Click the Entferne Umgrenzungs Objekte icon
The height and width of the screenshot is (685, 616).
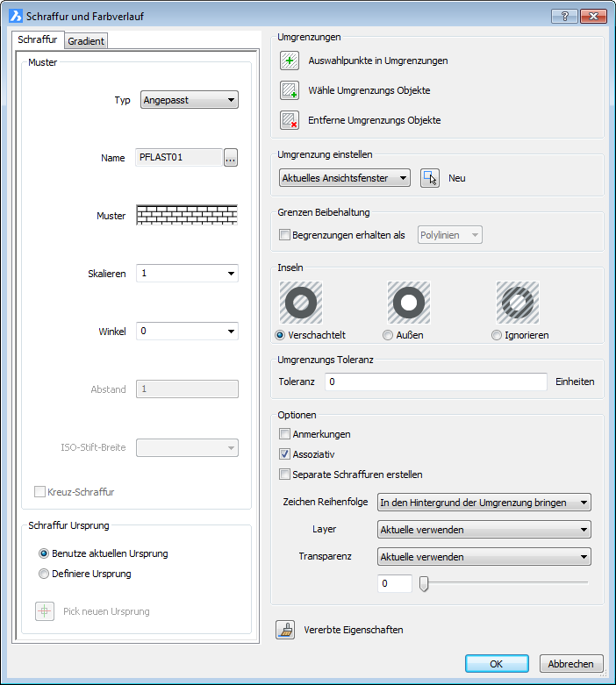pyautogui.click(x=290, y=120)
